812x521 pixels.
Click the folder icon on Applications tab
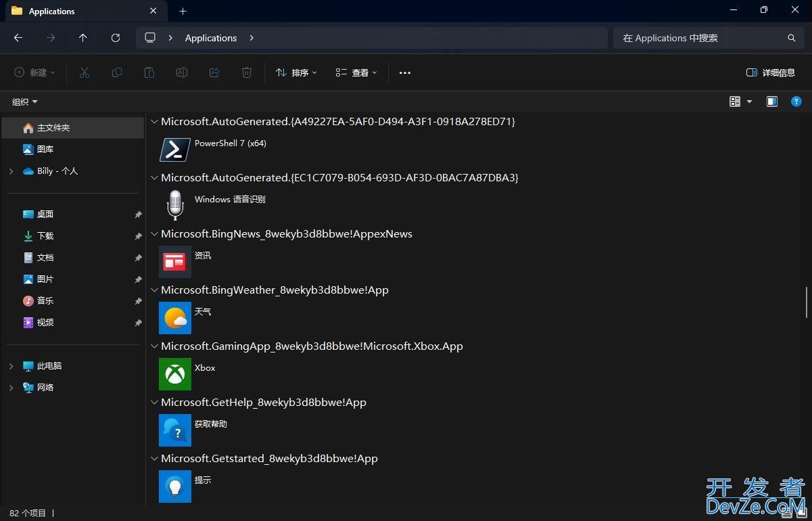(17, 11)
